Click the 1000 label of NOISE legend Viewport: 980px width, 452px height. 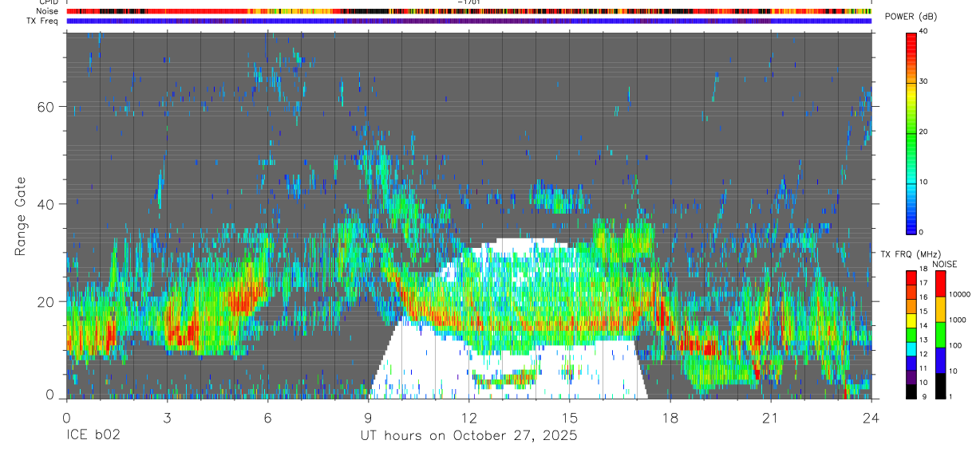(x=956, y=320)
